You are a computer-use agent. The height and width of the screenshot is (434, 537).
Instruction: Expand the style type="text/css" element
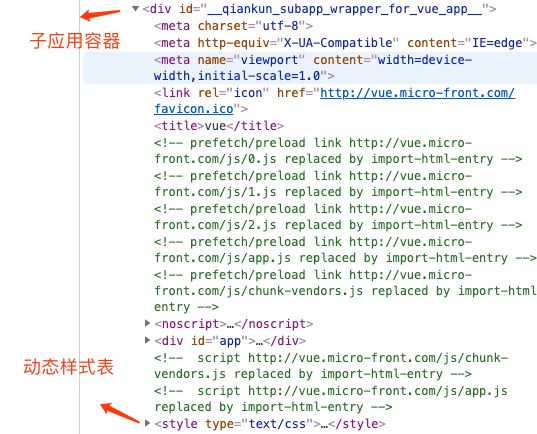pyautogui.click(x=148, y=423)
